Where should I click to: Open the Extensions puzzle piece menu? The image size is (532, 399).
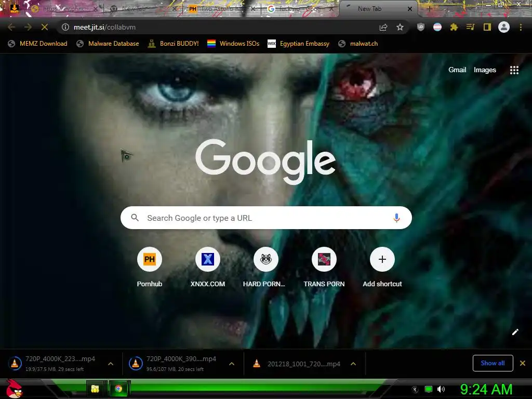(x=454, y=27)
